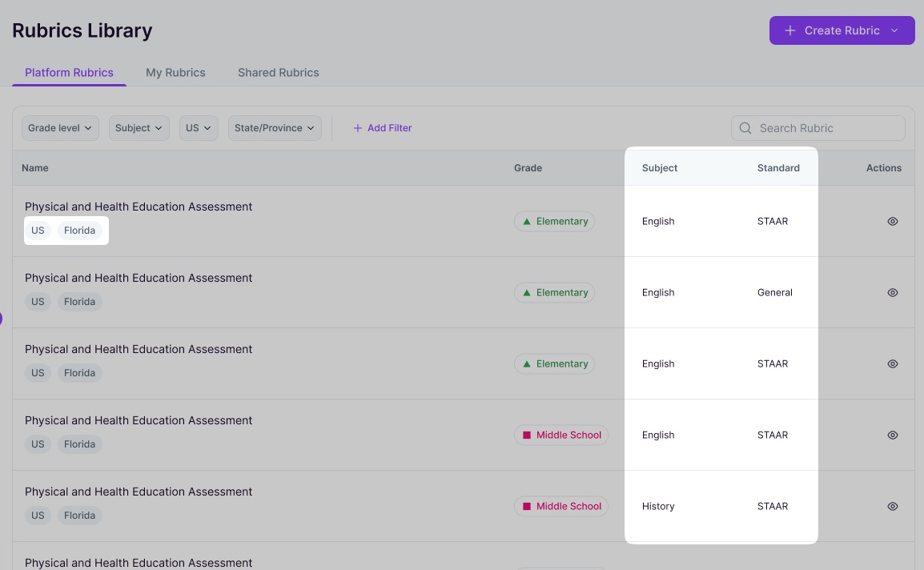Screen dimensions: 924x570
Task: Open the rubric name in the History row
Action: point(139,492)
